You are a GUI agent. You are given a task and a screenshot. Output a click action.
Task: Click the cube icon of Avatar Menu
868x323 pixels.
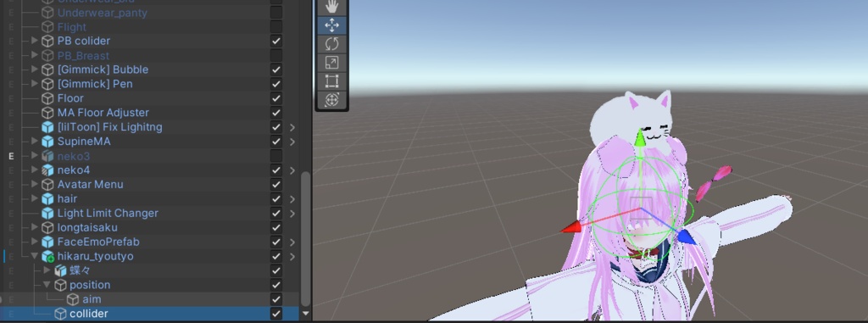pyautogui.click(x=48, y=185)
